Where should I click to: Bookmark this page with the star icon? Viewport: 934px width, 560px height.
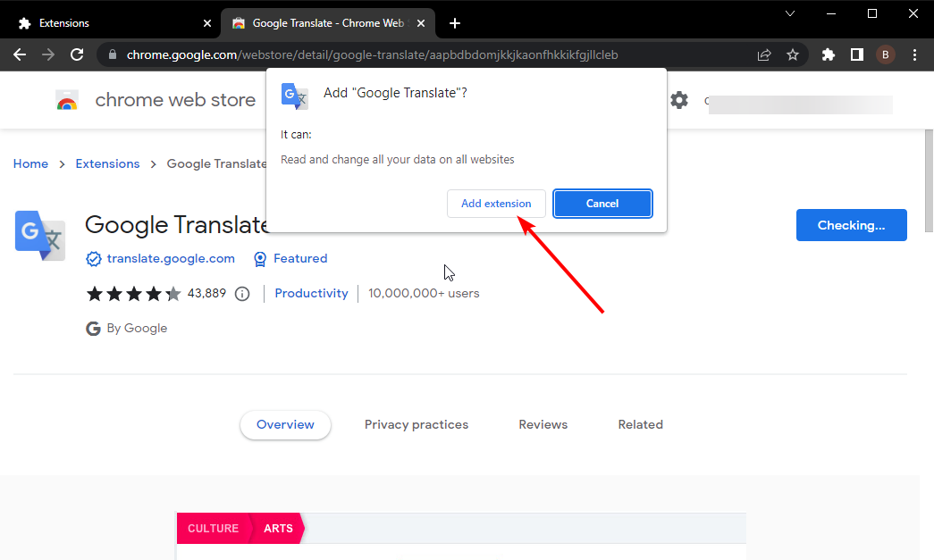pyautogui.click(x=793, y=54)
